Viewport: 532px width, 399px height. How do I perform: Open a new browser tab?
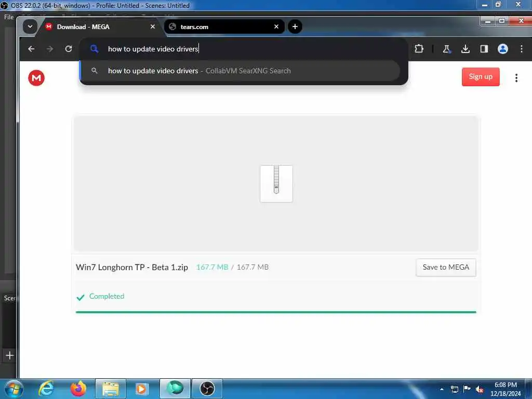pos(295,26)
